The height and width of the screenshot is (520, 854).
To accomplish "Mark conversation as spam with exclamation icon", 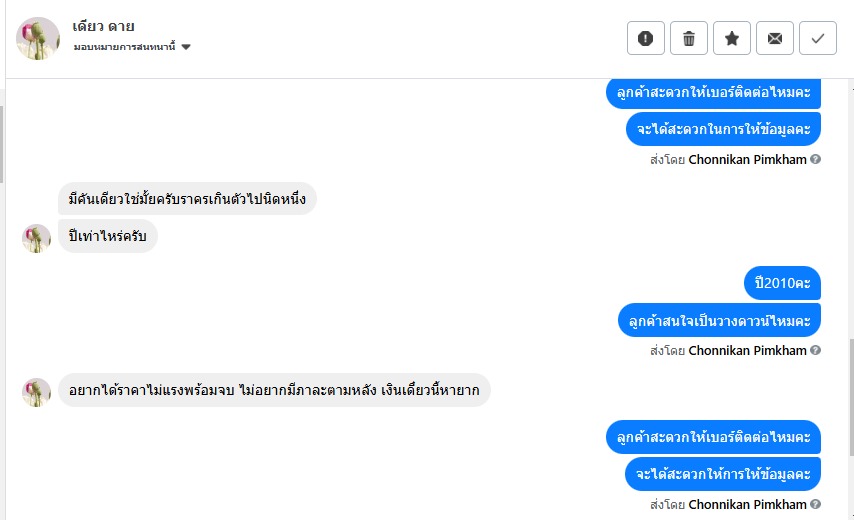I will point(645,38).
